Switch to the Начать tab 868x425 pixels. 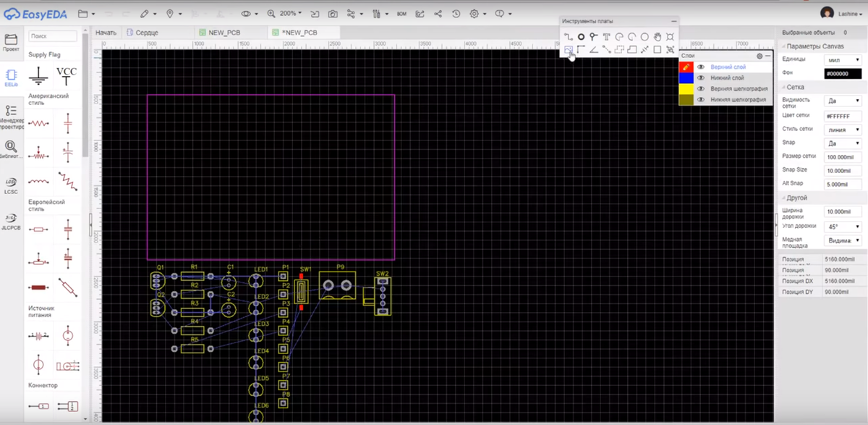pos(106,33)
